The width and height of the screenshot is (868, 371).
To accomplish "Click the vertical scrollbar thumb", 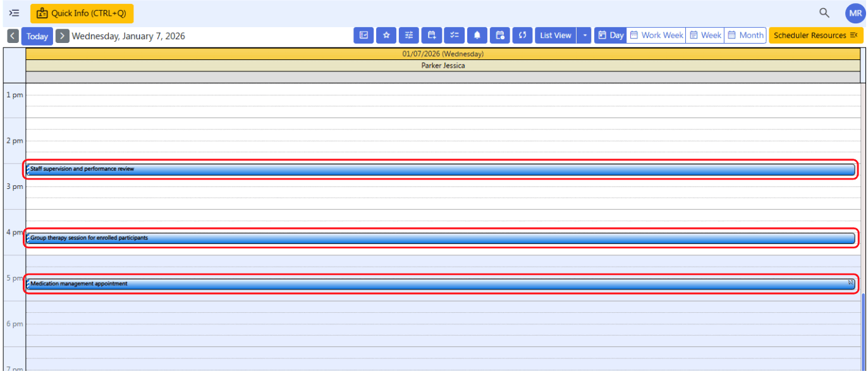I will (x=864, y=332).
